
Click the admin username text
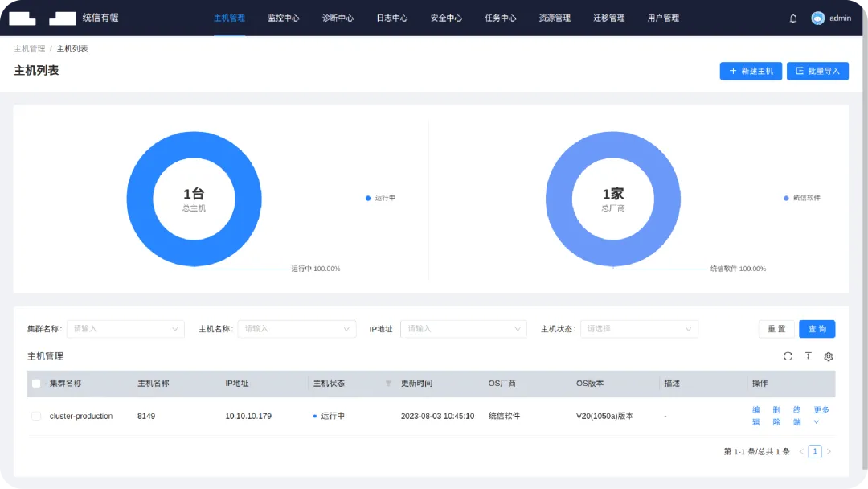840,18
